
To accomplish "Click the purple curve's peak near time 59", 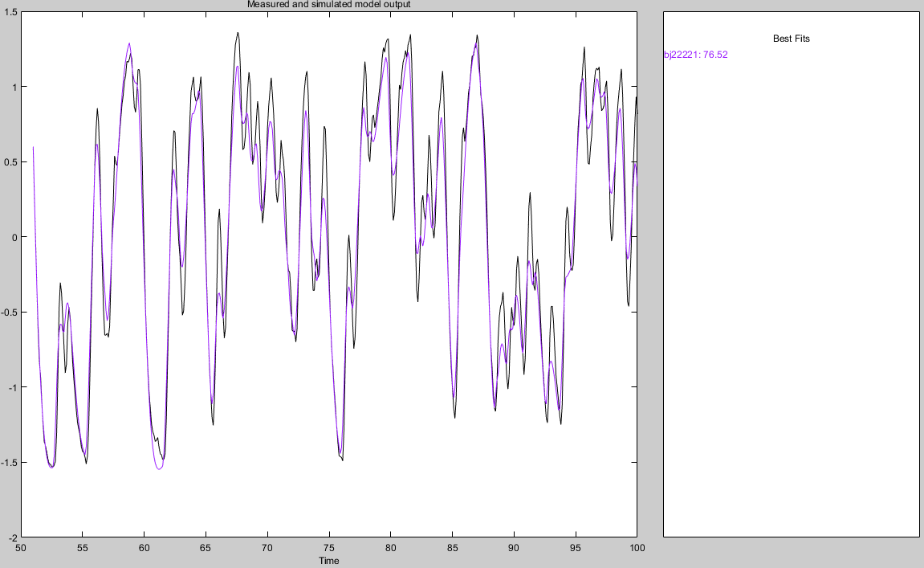I will 128,43.
